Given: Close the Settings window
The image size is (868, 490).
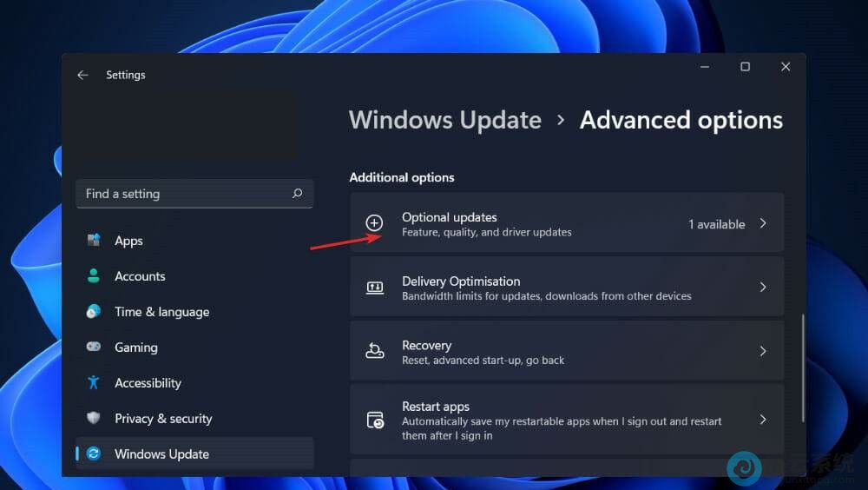Looking at the screenshot, I should (786, 67).
